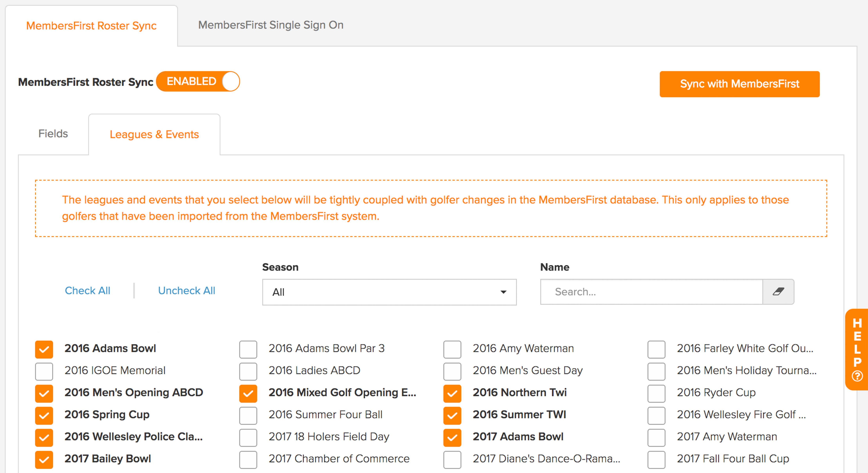The image size is (868, 473).
Task: Click the 2016 Ladies ABCD label
Action: [x=314, y=370]
